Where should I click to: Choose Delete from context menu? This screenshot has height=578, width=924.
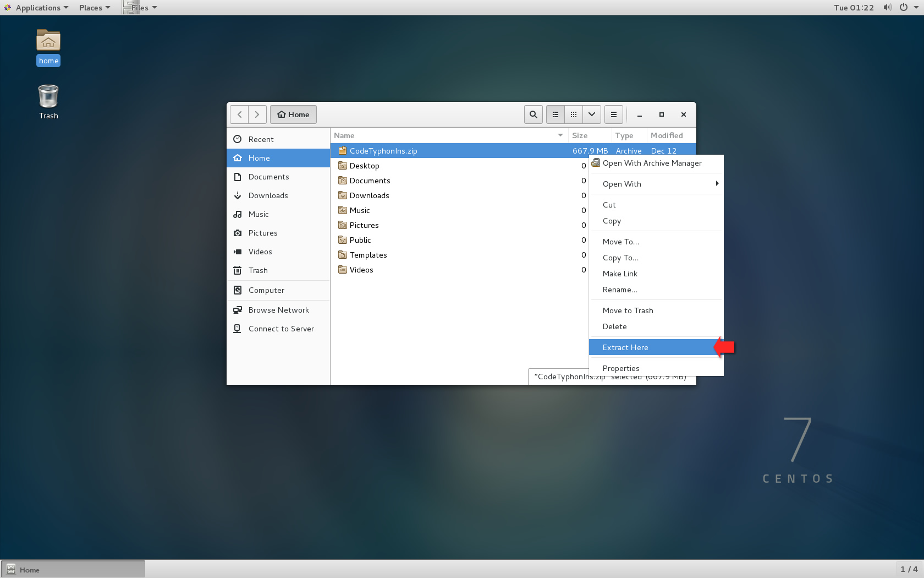pyautogui.click(x=656, y=326)
